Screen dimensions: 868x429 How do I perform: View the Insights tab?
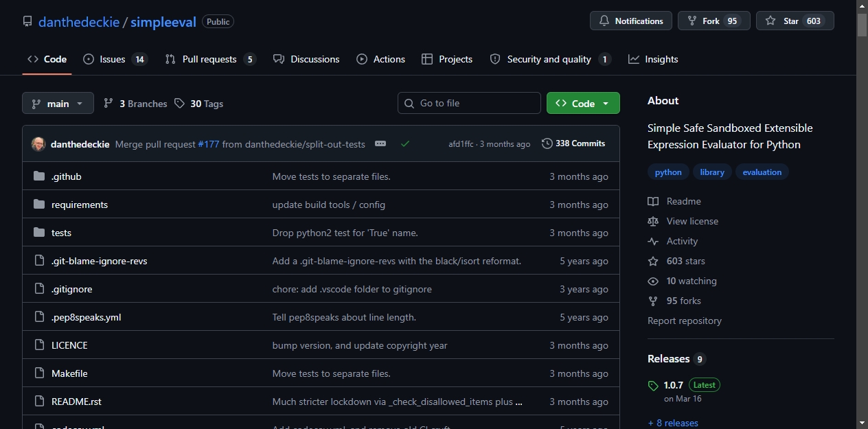pyautogui.click(x=653, y=59)
